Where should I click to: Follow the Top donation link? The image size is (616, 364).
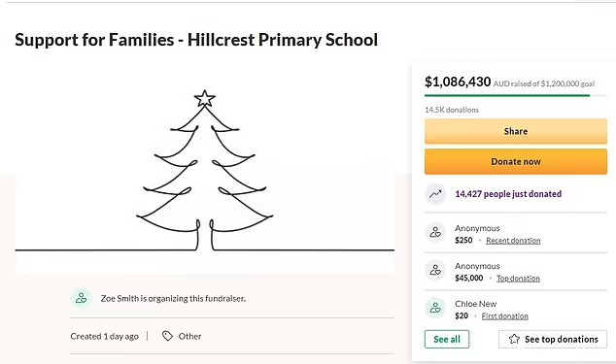518,278
